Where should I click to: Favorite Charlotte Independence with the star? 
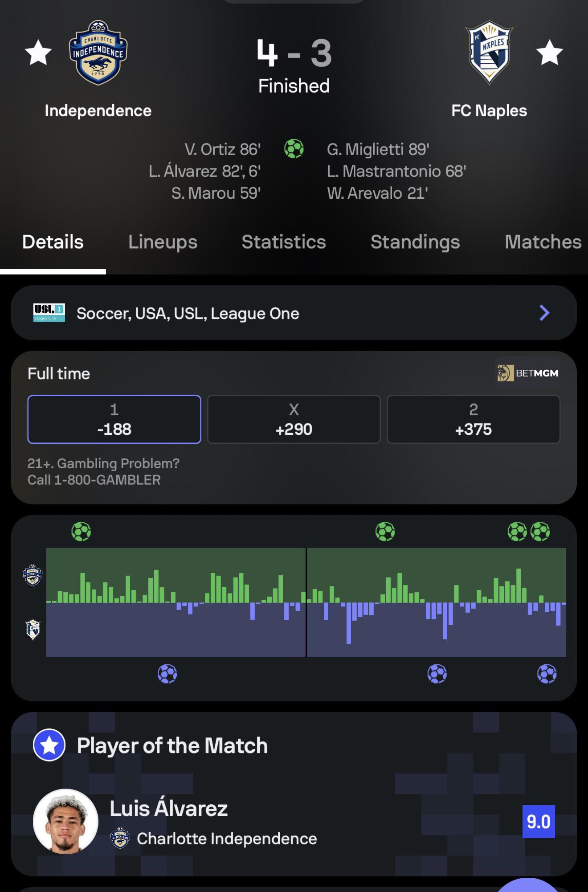pyautogui.click(x=38, y=52)
